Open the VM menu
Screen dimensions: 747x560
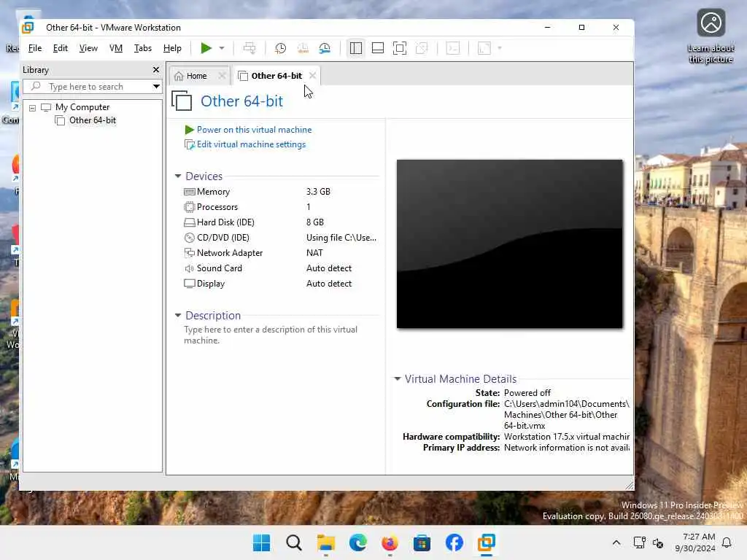click(116, 48)
